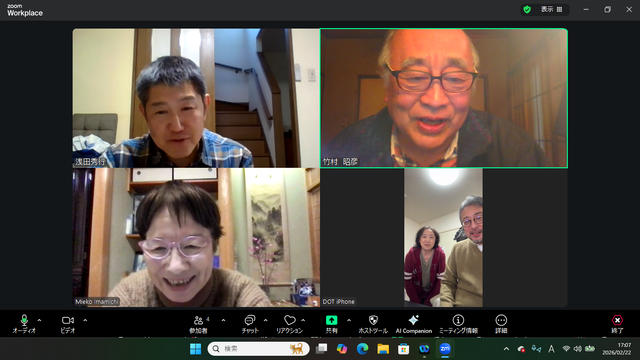The height and width of the screenshot is (360, 640).
Task: Select the 竹村 昭彦 video tile
Action: coord(444,98)
